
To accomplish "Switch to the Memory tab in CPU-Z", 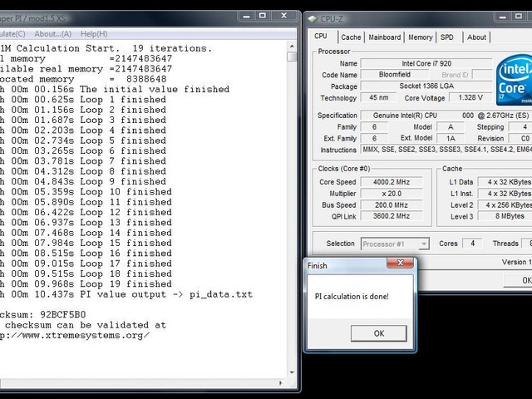I will pos(420,37).
